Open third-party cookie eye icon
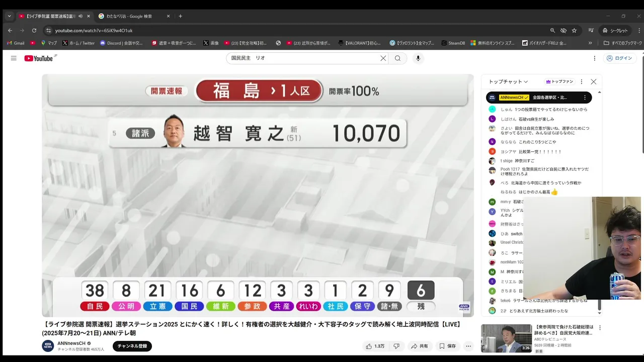 563,30
